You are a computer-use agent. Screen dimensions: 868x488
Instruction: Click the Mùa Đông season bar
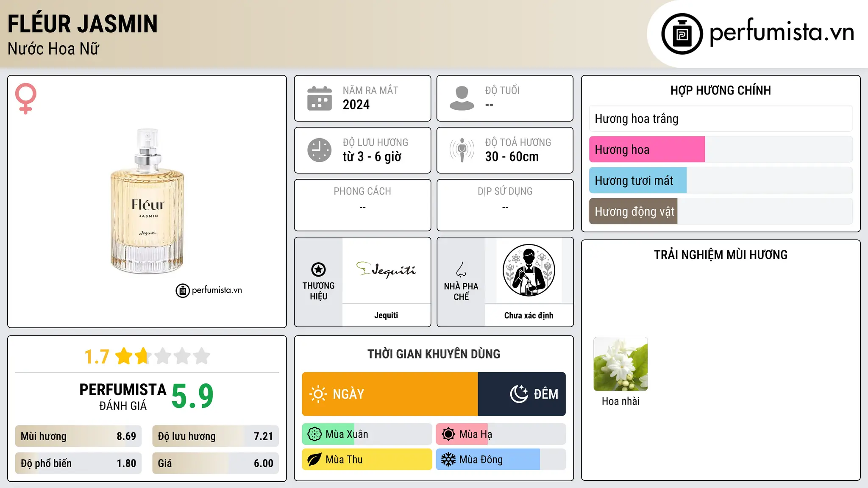(x=501, y=460)
